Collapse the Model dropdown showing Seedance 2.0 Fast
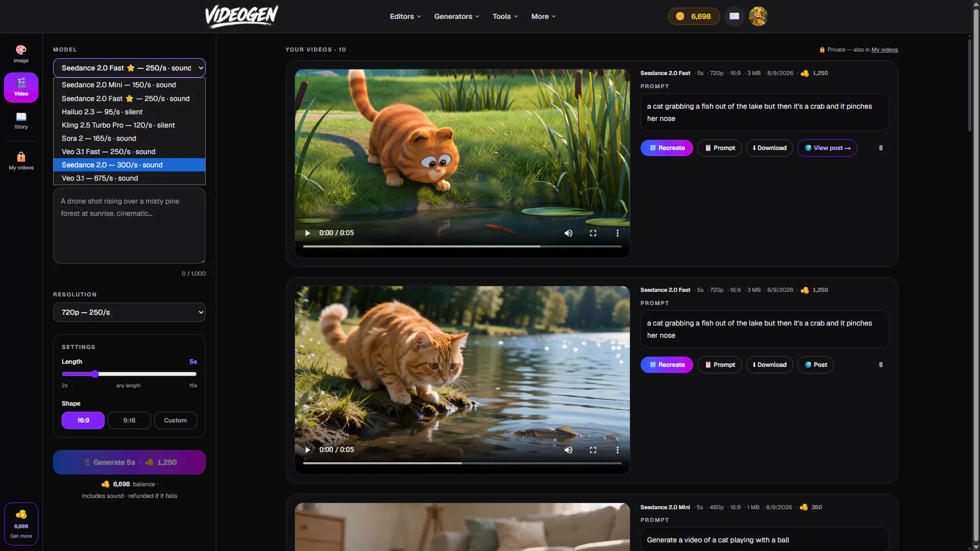 (129, 68)
